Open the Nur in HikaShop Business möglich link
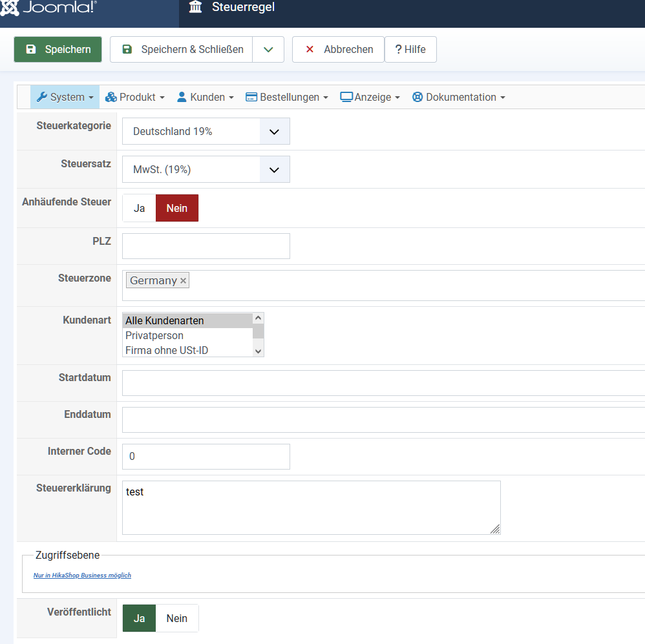The height and width of the screenshot is (644, 645). pos(82,575)
